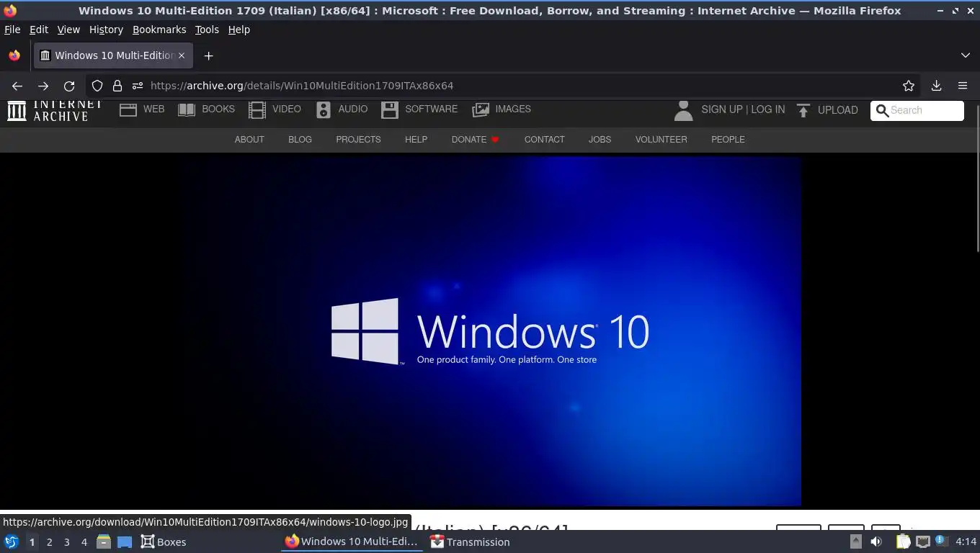Open the desktop application launcher menu
The width and height of the screenshot is (980, 553).
click(x=11, y=541)
